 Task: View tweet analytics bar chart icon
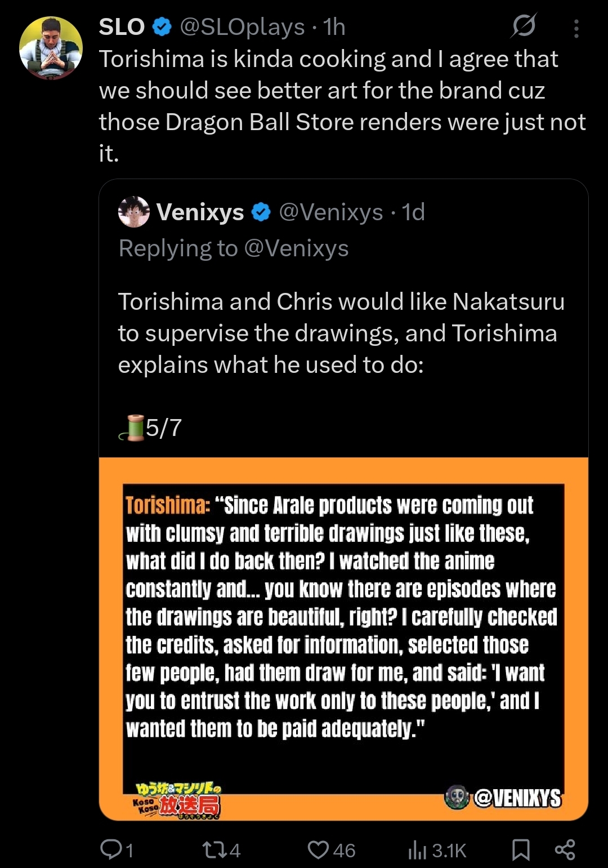click(x=417, y=849)
